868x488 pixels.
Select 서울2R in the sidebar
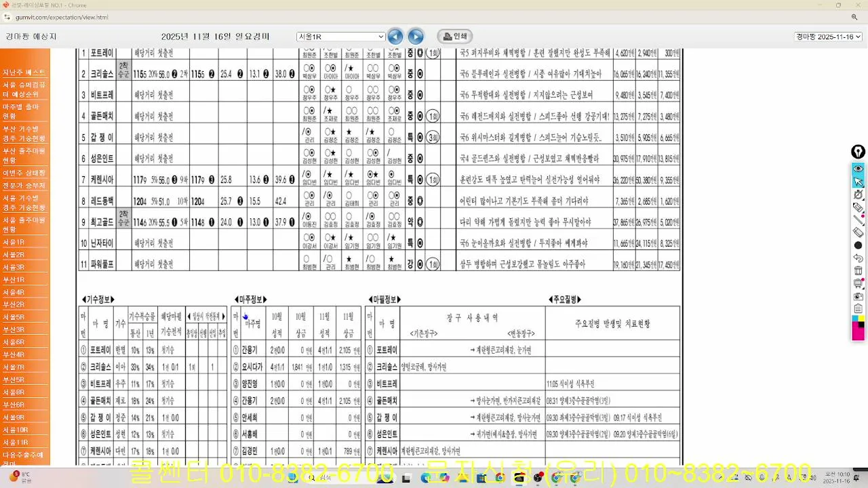(x=14, y=255)
